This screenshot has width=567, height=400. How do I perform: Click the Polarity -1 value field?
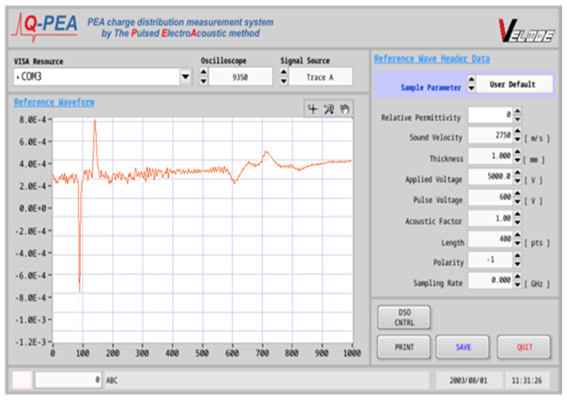[491, 259]
